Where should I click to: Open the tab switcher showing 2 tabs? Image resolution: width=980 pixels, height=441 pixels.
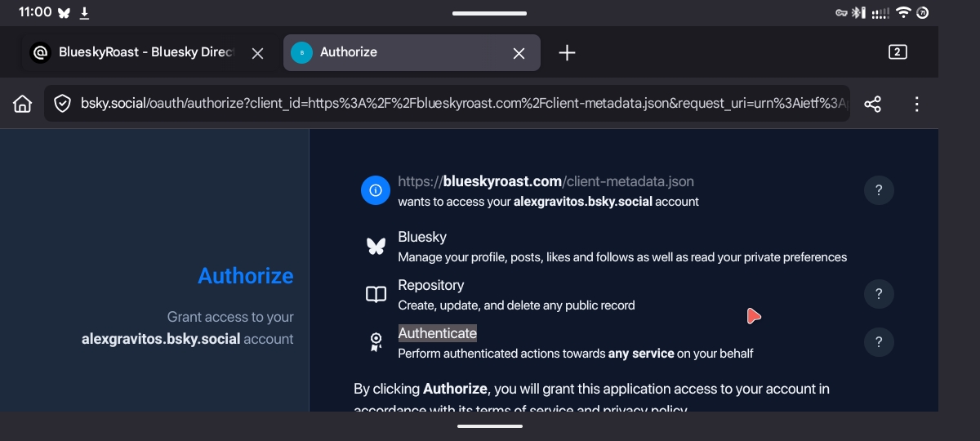[898, 52]
